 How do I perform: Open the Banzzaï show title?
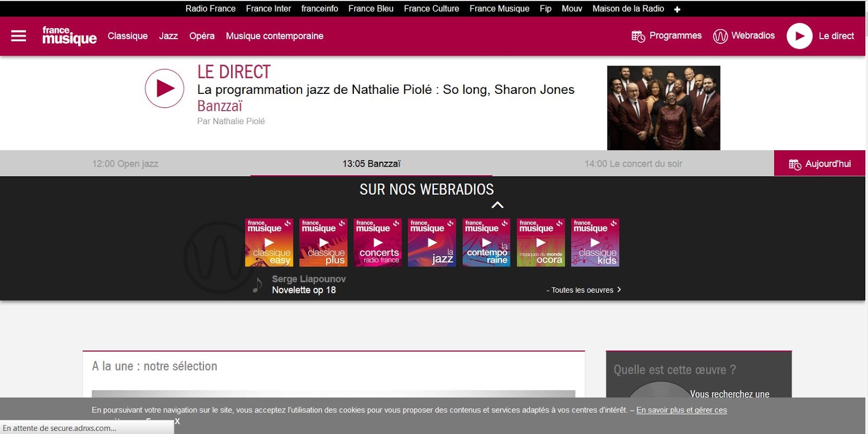220,106
